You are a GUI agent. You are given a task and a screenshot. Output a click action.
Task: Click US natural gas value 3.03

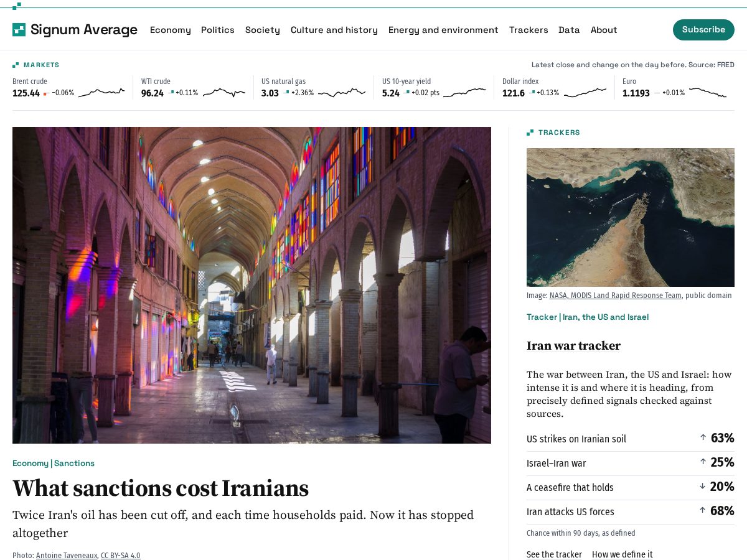click(270, 93)
